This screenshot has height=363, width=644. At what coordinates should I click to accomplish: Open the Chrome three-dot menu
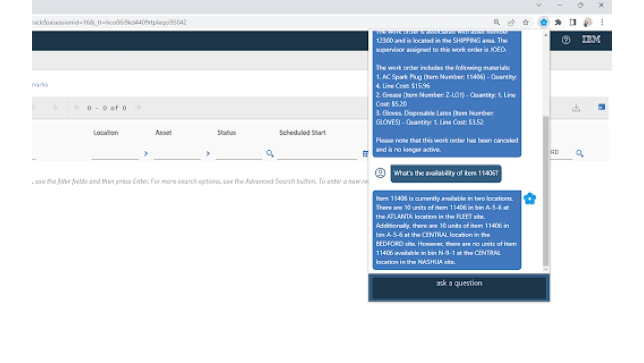tap(601, 22)
